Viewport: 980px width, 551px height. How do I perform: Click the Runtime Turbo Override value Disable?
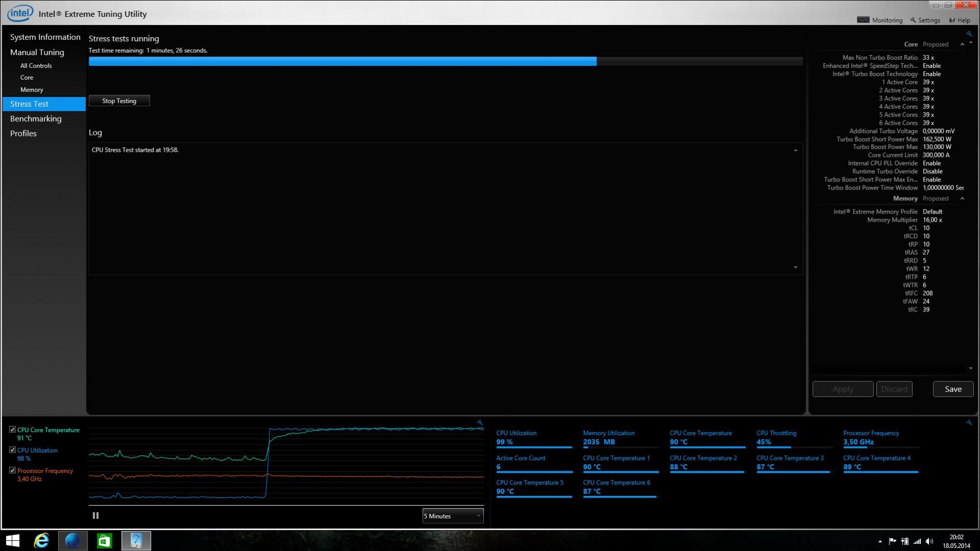pos(932,172)
